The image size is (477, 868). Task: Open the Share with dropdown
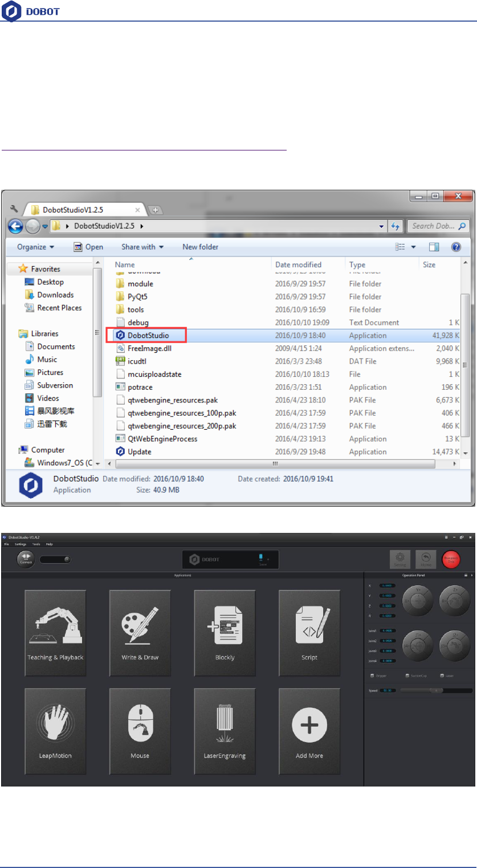click(x=142, y=247)
